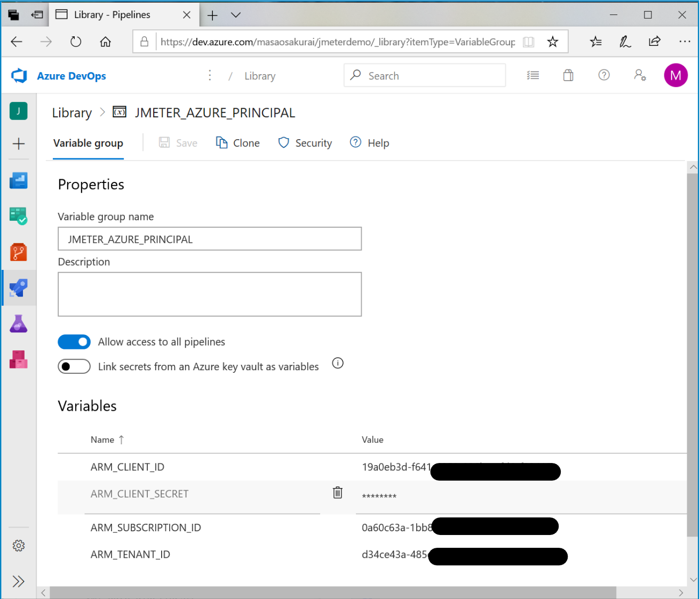Delete ARM_CLIENT_SECRET using trash icon
700x599 pixels.
coord(338,493)
